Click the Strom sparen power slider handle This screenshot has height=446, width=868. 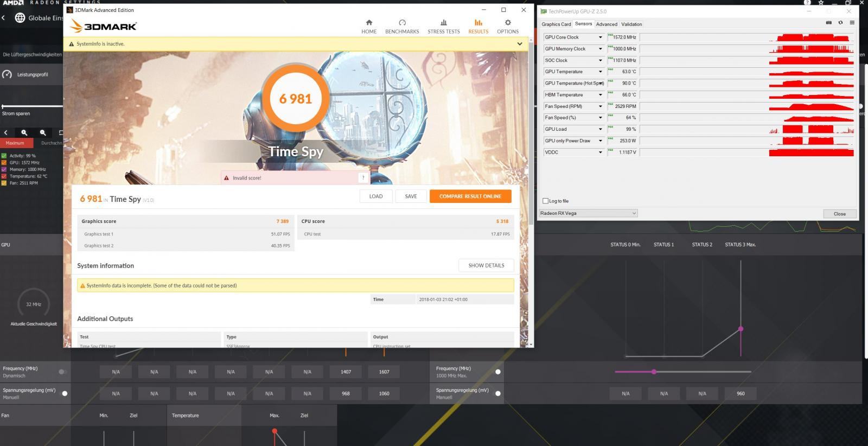(3, 106)
